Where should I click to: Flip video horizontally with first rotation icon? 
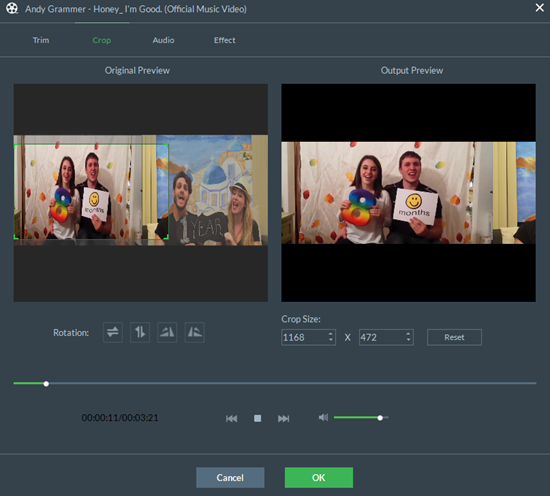click(x=113, y=332)
